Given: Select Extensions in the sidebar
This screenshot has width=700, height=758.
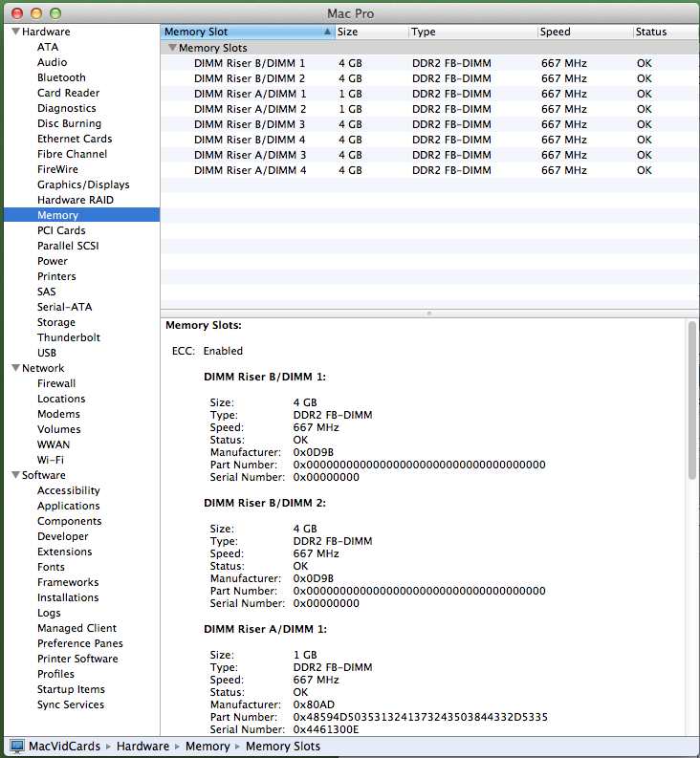Looking at the screenshot, I should click(x=64, y=552).
